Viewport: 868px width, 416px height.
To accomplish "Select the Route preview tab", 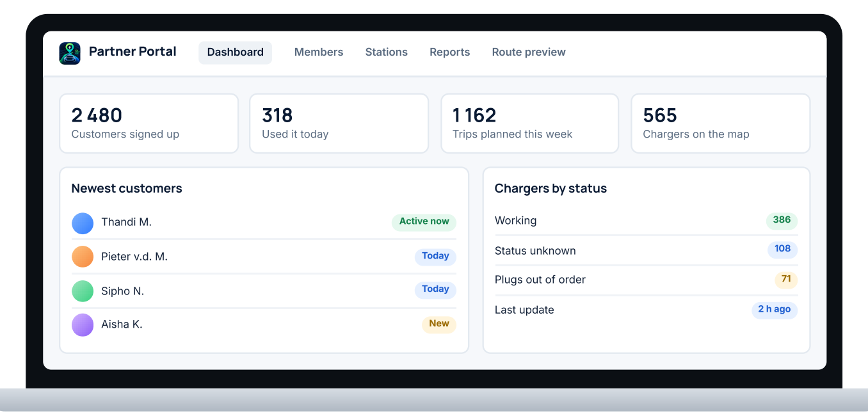I will tap(529, 52).
